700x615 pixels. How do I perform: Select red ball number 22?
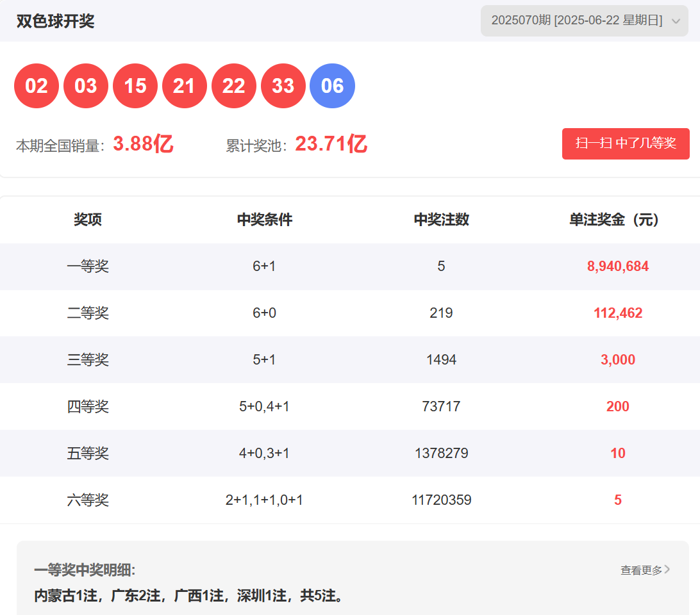click(234, 86)
